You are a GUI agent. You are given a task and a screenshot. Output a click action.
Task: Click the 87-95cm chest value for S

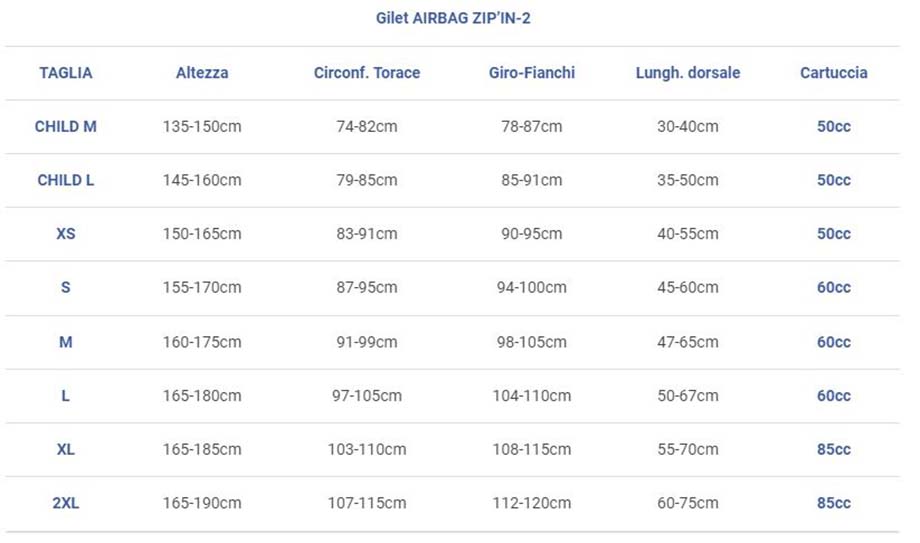coord(367,287)
